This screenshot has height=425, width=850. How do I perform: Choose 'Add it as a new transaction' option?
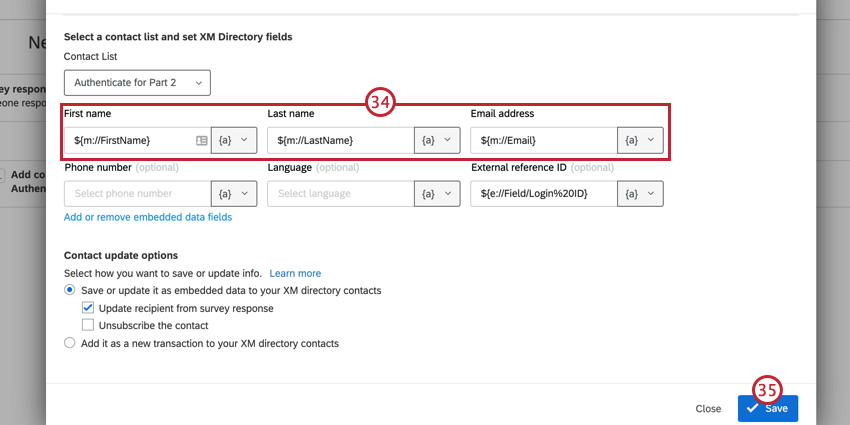[x=70, y=343]
